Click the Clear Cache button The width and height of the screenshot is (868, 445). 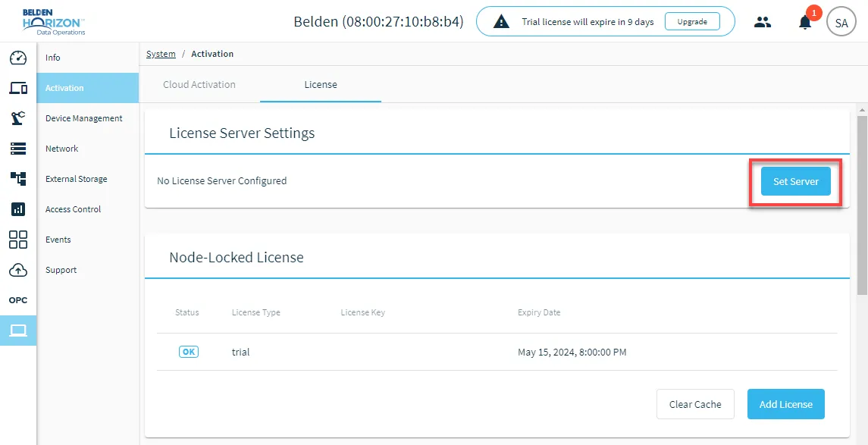coord(695,404)
